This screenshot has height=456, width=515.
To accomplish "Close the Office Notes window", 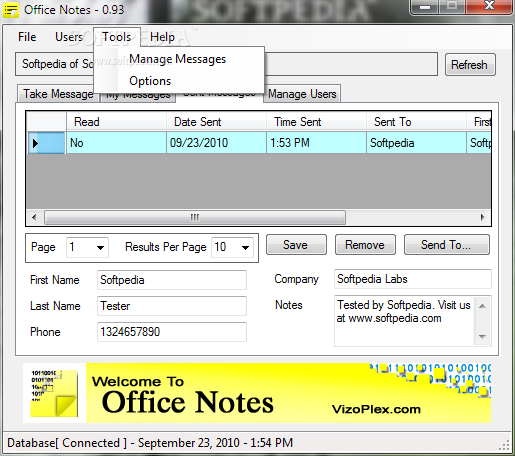I will point(489,6).
